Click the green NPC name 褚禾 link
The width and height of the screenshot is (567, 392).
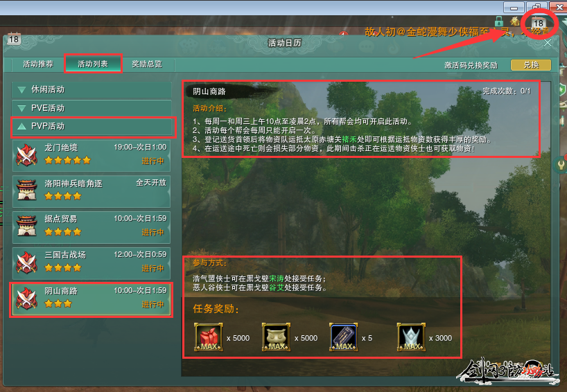point(349,139)
